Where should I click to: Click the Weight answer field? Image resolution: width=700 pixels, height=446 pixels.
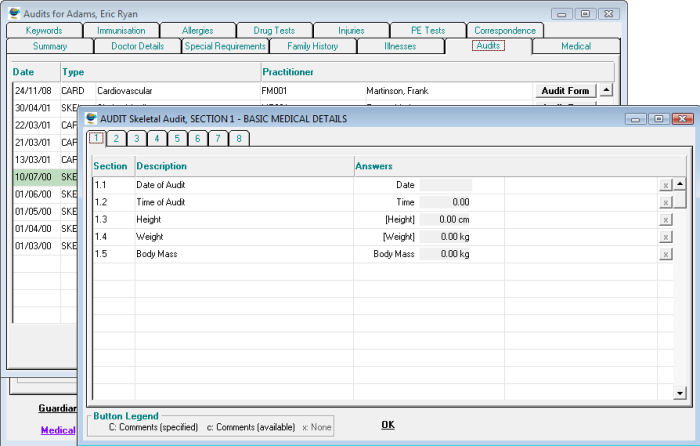[446, 237]
